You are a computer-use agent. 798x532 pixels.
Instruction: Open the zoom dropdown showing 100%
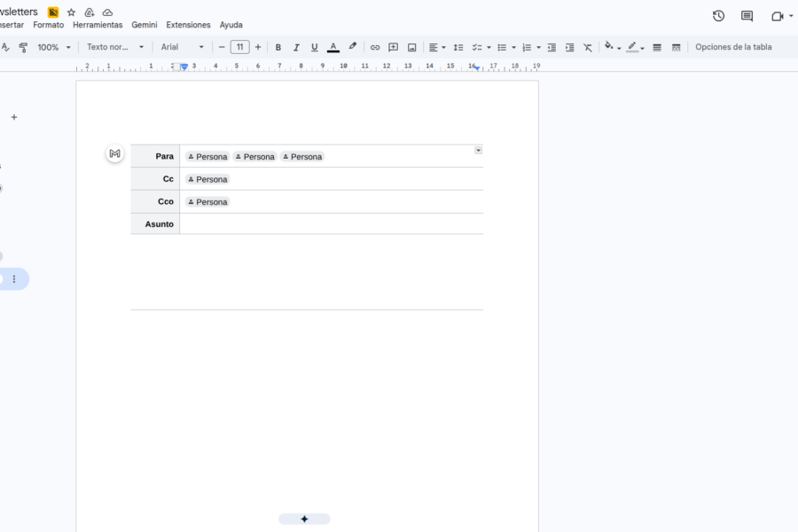point(53,47)
